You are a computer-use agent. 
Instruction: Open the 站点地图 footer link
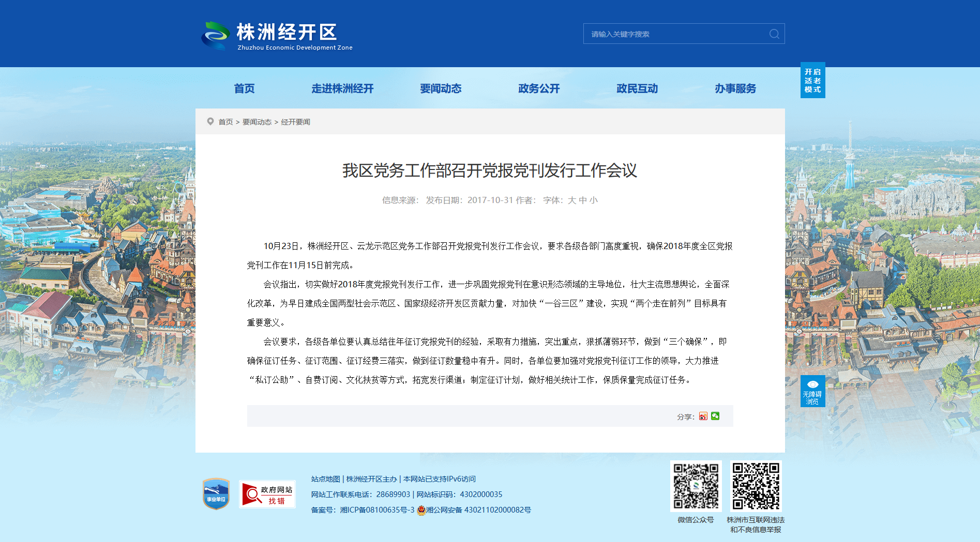pos(325,479)
